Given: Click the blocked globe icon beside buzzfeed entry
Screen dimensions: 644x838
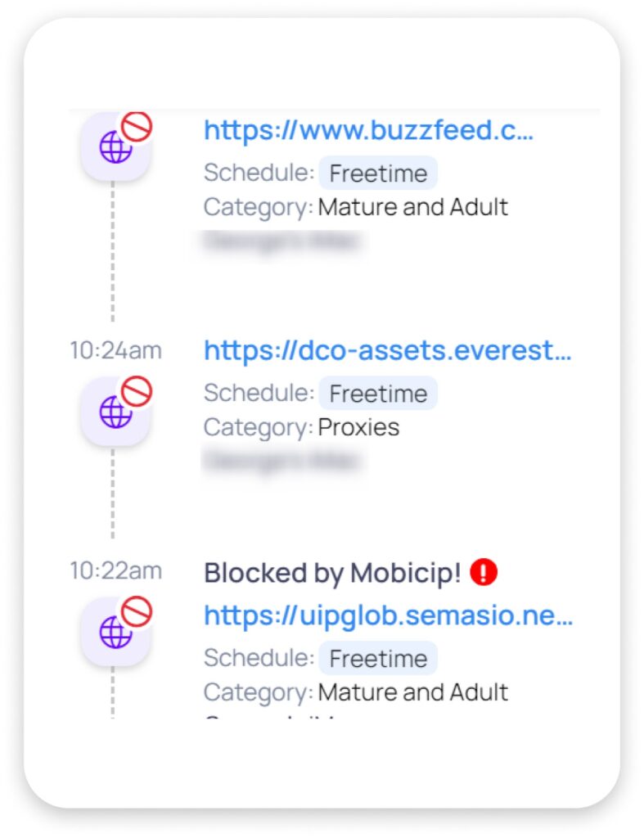Looking at the screenshot, I should (x=115, y=148).
